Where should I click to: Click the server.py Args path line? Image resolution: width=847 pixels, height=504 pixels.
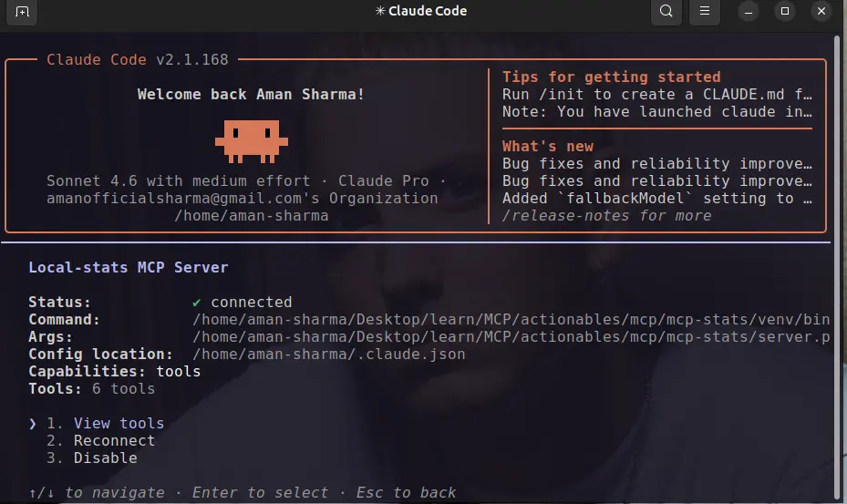pyautogui.click(x=511, y=337)
